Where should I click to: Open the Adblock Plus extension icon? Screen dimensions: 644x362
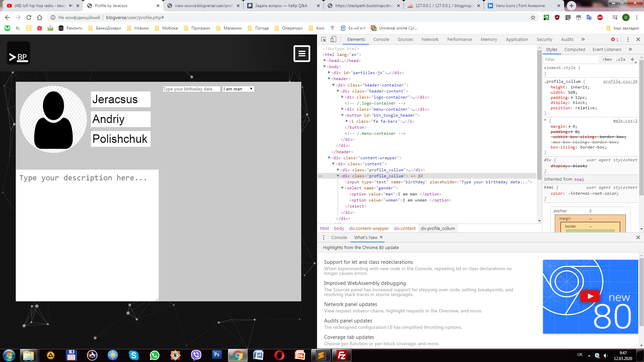pos(600,17)
